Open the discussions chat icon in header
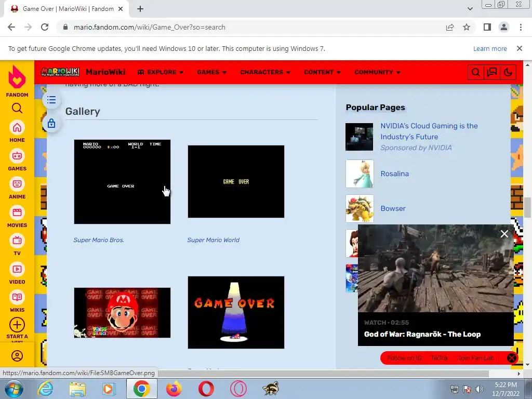 pyautogui.click(x=492, y=72)
